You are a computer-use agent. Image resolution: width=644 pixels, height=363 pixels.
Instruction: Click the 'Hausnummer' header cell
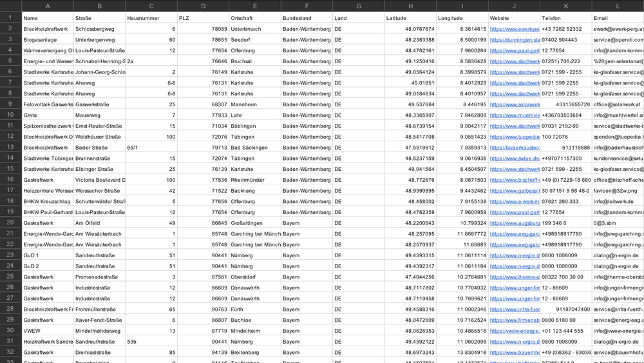point(151,18)
